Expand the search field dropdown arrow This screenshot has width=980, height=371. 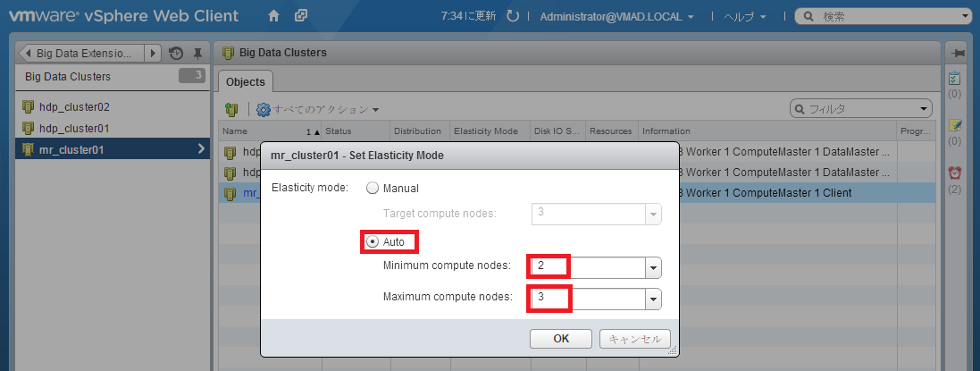967,17
